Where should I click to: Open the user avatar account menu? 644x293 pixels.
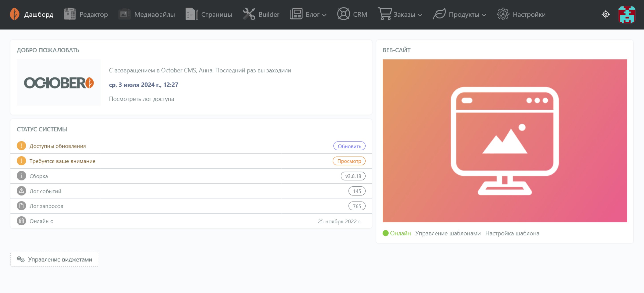point(626,14)
